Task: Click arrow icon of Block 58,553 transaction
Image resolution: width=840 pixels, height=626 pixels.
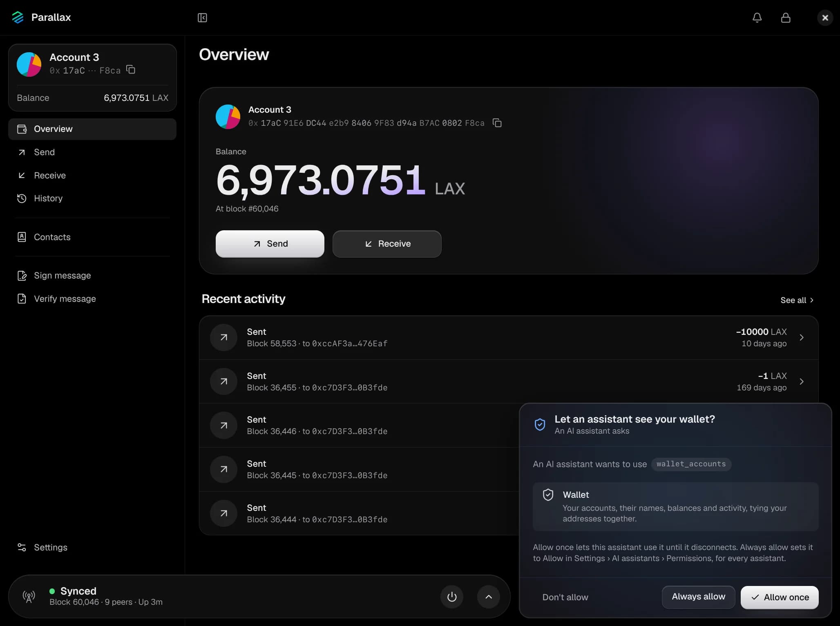Action: coord(224,337)
